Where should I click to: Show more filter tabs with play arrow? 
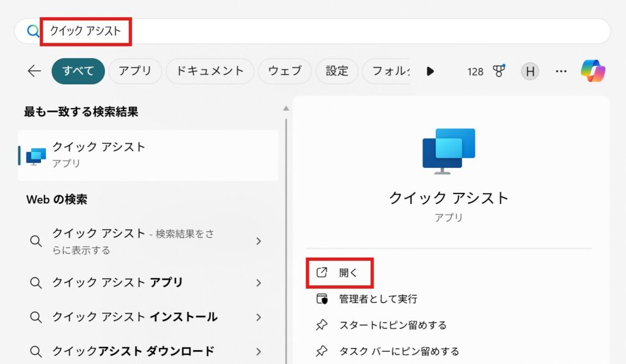(x=430, y=71)
